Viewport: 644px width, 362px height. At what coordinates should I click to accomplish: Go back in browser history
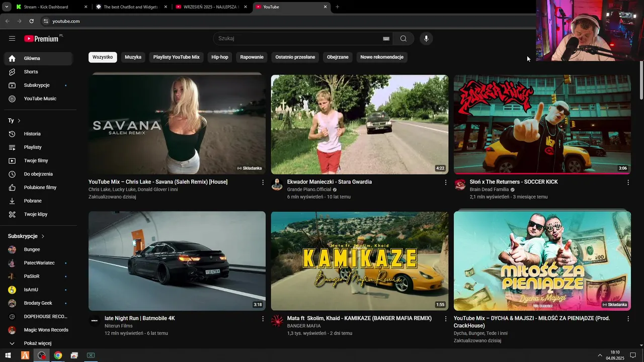pyautogui.click(x=7, y=21)
